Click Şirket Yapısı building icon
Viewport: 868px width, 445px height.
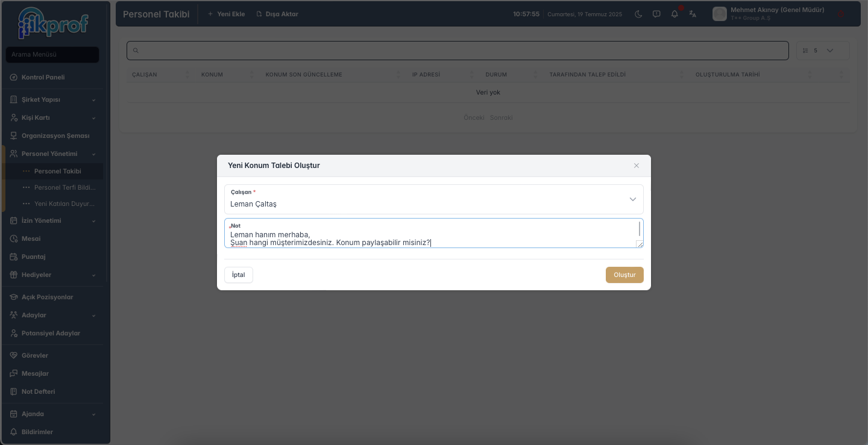pos(14,99)
